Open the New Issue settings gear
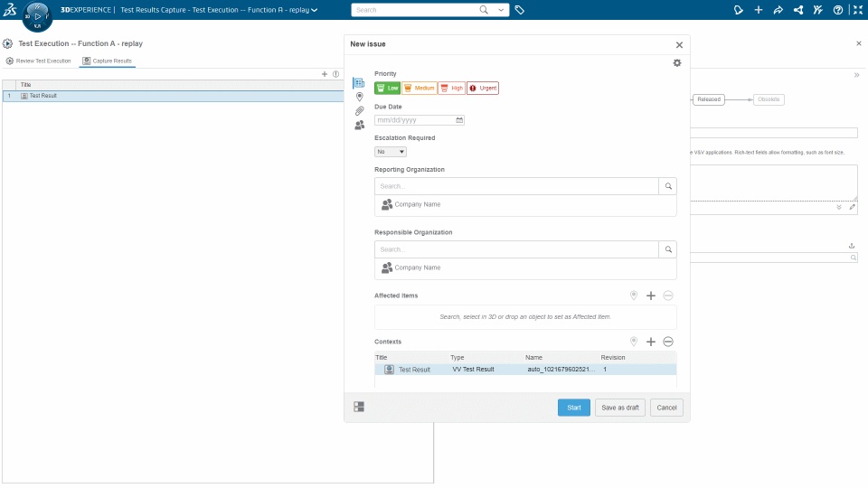868x488 pixels. 677,63
